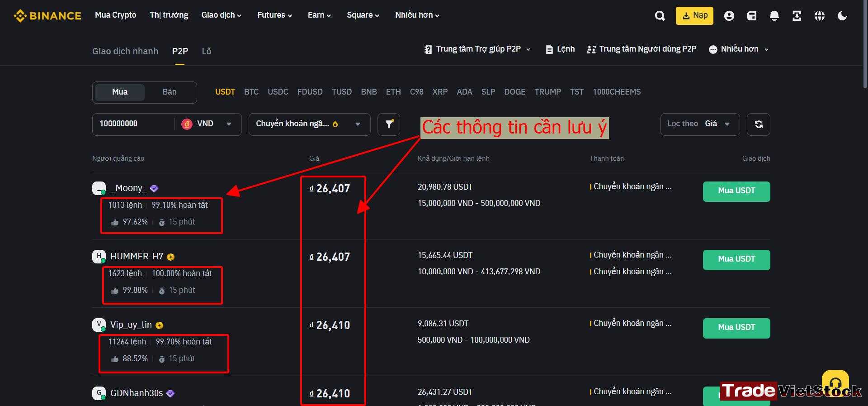The width and height of the screenshot is (868, 406).
Task: Open the Lọc theo Giá dropdown
Action: (700, 124)
